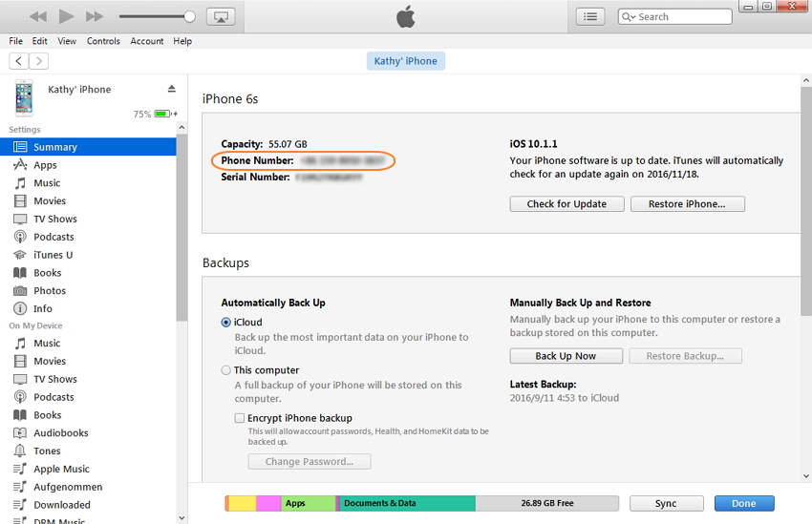This screenshot has width=812, height=524.
Task: Click the Restore iPhone button
Action: pos(687,204)
